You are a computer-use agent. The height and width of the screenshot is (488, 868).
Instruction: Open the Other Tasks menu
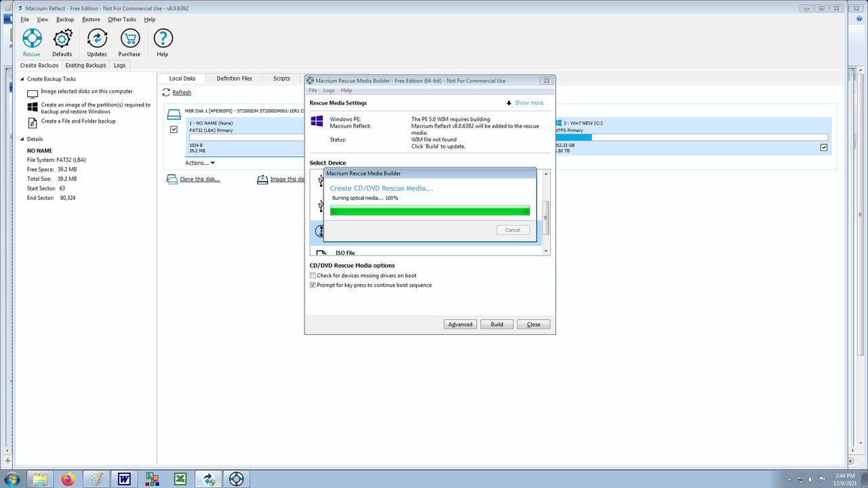[122, 20]
